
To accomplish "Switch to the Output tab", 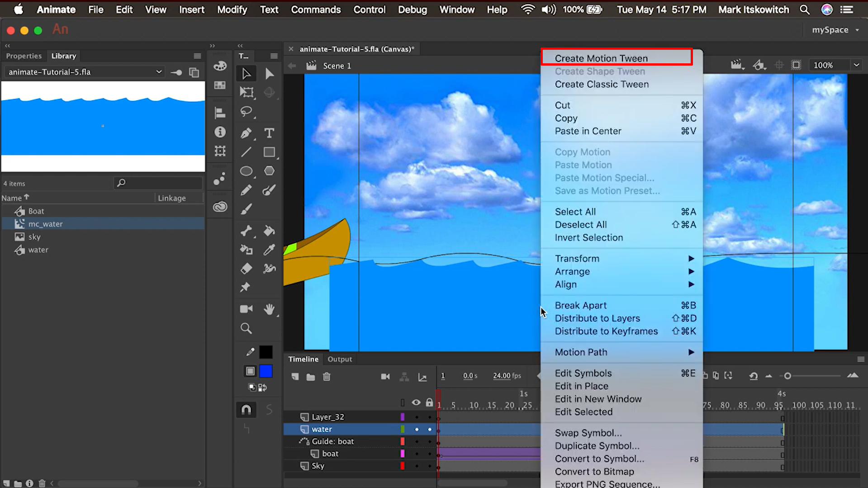I will (340, 359).
